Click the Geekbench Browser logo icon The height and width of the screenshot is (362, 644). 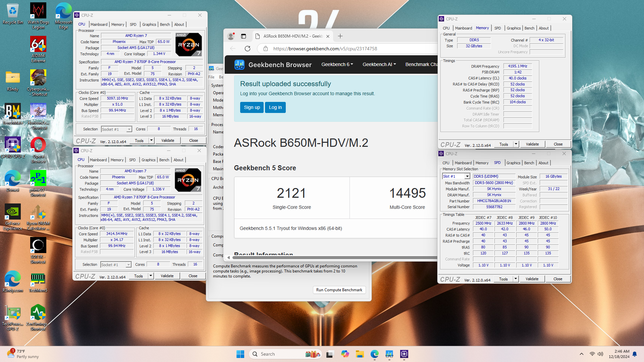pos(239,64)
